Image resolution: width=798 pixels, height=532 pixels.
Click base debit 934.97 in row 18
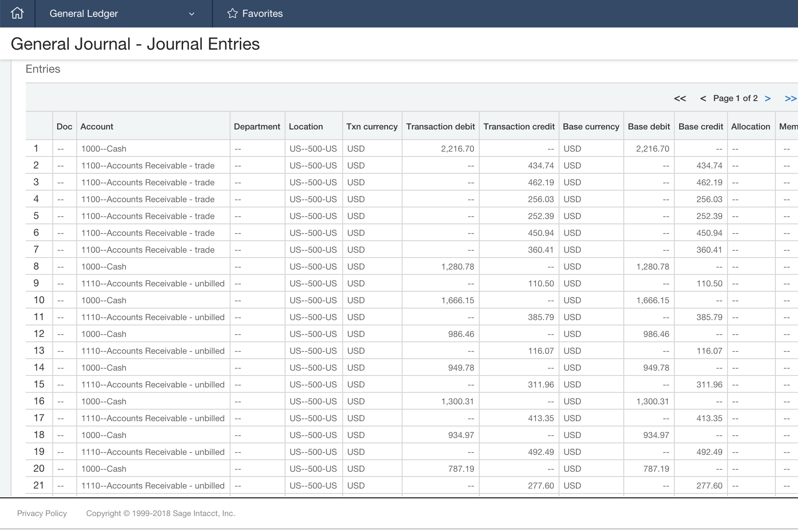coord(656,435)
